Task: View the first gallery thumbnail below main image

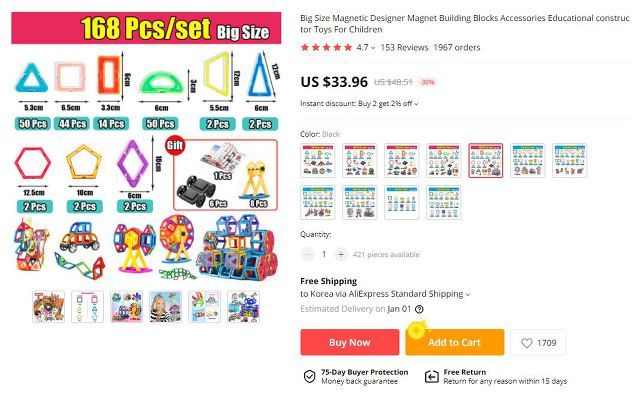Action: (49, 307)
